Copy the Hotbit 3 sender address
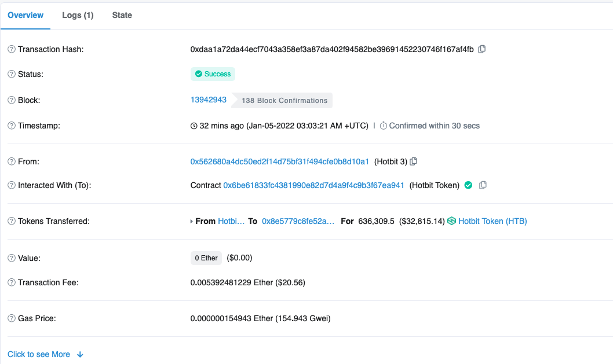Screen dimensions: 613x364 [x=414, y=161]
